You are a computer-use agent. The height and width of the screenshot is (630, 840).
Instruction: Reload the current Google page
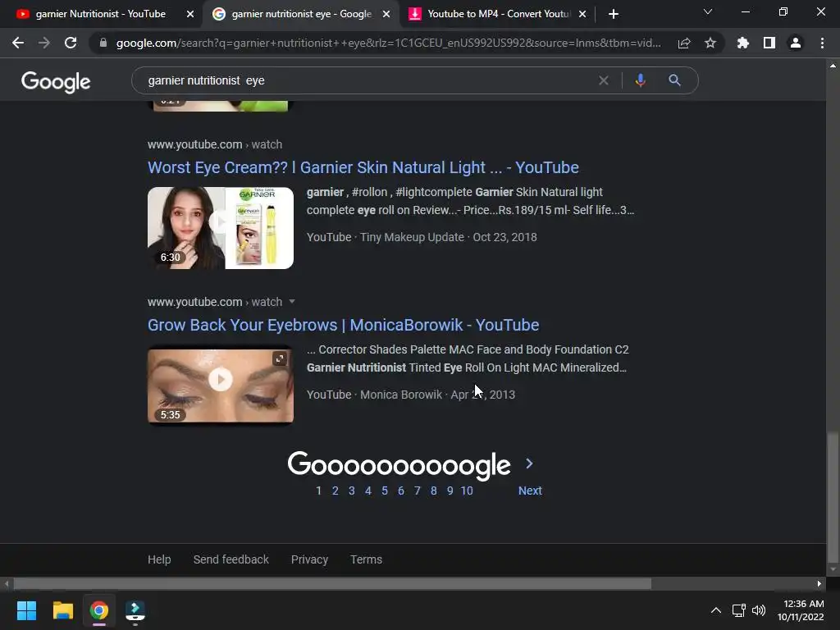click(x=71, y=43)
